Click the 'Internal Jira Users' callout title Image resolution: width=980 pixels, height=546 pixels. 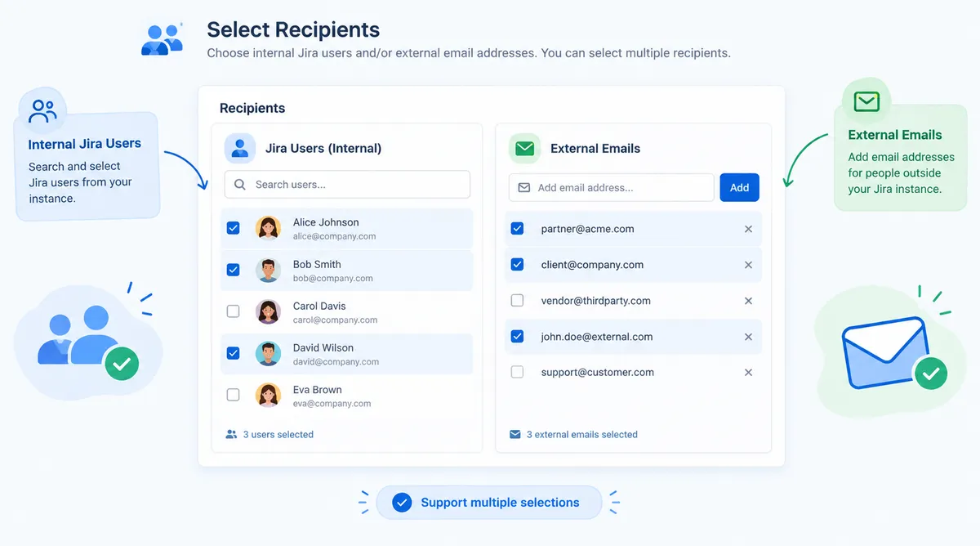[x=85, y=144]
